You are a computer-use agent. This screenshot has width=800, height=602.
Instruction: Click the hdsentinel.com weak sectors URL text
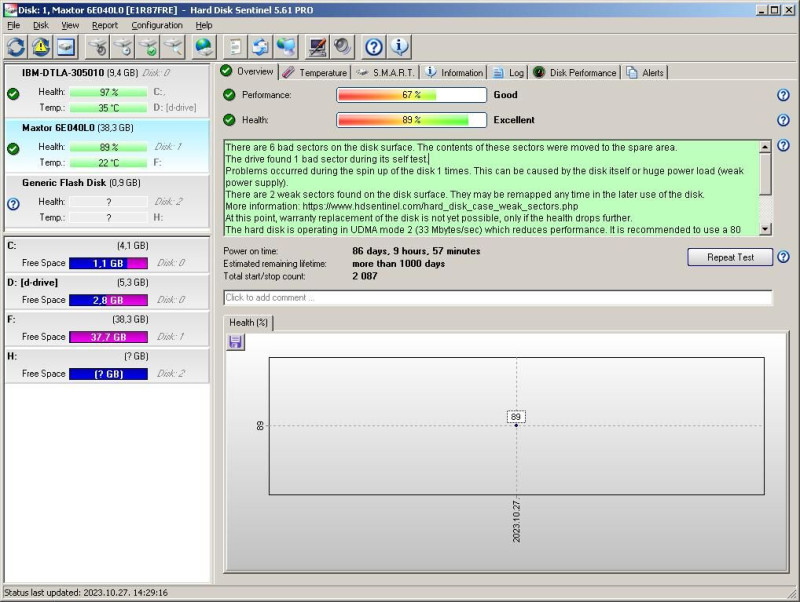click(440, 206)
